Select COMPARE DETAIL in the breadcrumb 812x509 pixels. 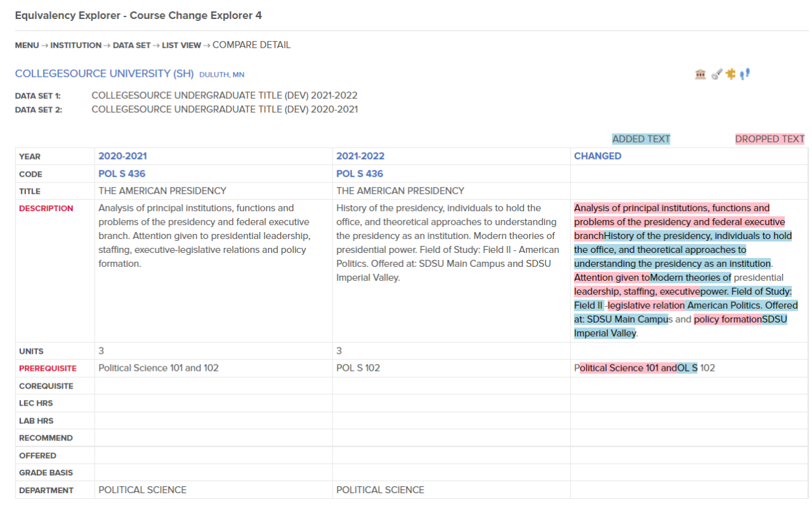252,45
